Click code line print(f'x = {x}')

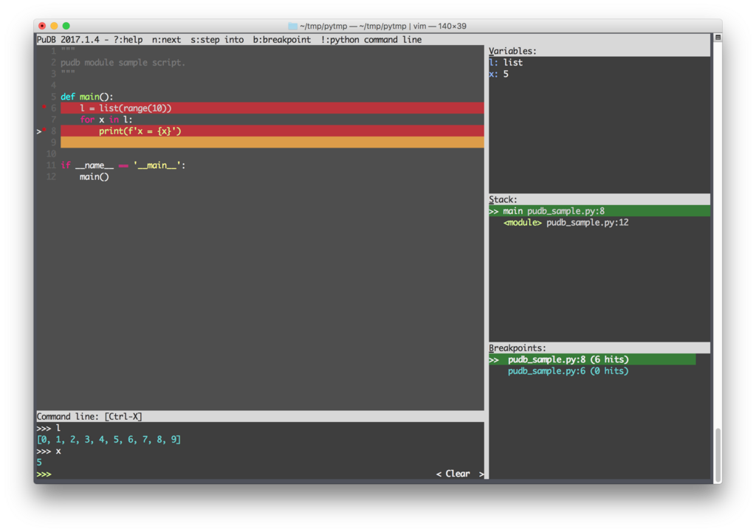[272, 131]
